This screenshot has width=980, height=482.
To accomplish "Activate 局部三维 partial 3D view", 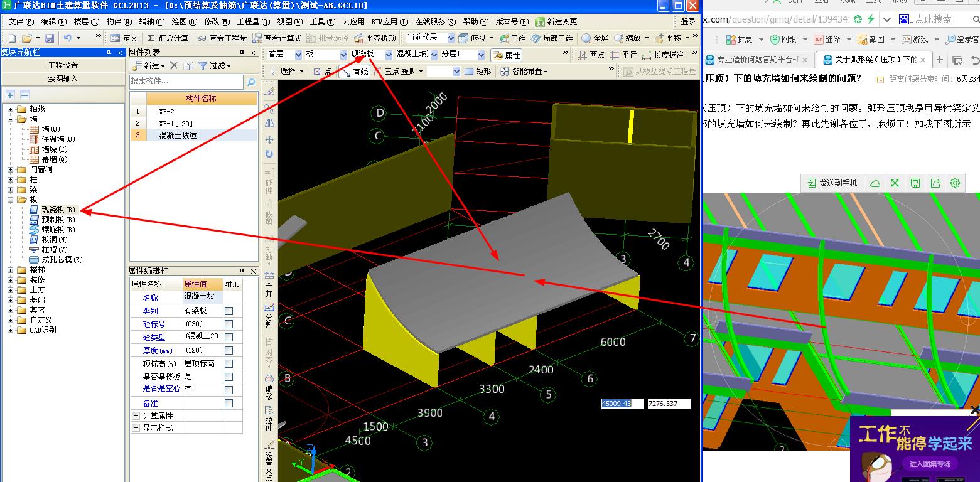I will 552,38.
